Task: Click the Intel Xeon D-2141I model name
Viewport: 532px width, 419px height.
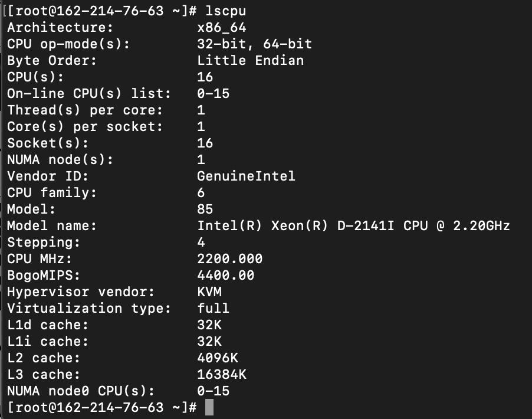Action: click(353, 225)
